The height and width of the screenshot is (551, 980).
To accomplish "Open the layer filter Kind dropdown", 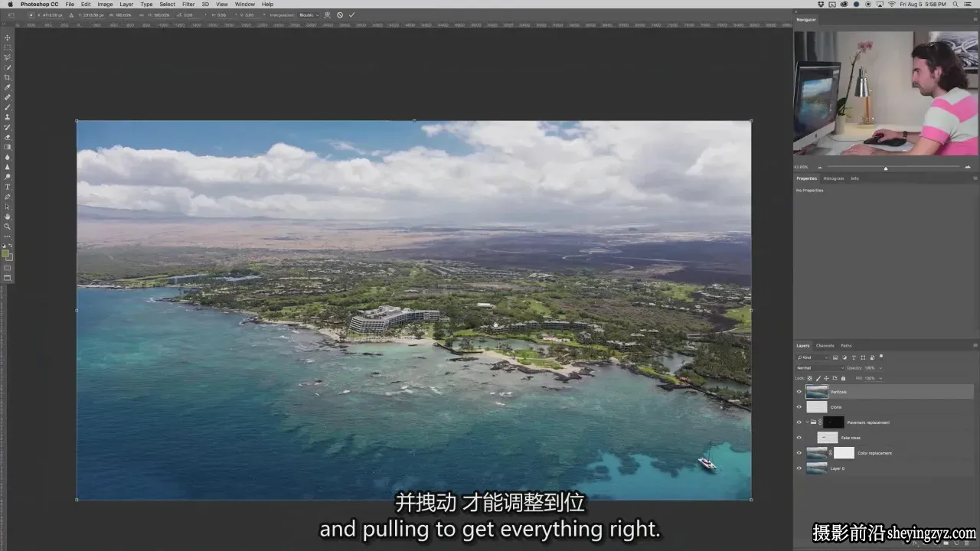I will [x=813, y=357].
